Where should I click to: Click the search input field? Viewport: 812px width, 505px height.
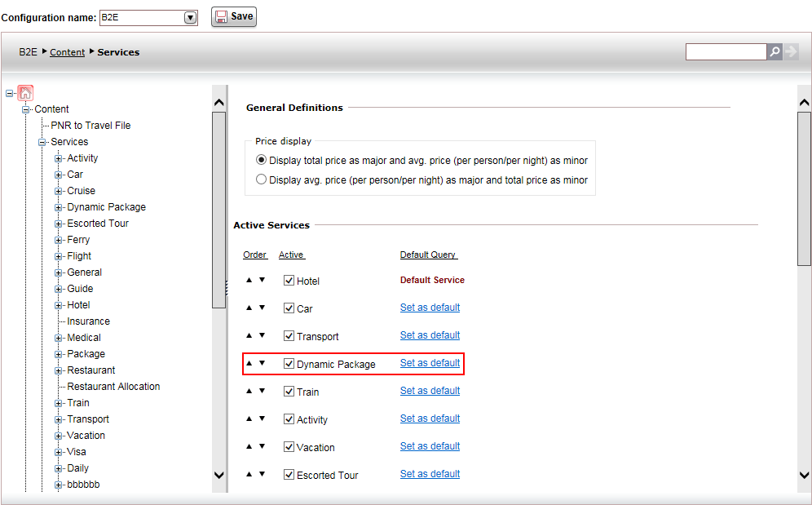726,52
